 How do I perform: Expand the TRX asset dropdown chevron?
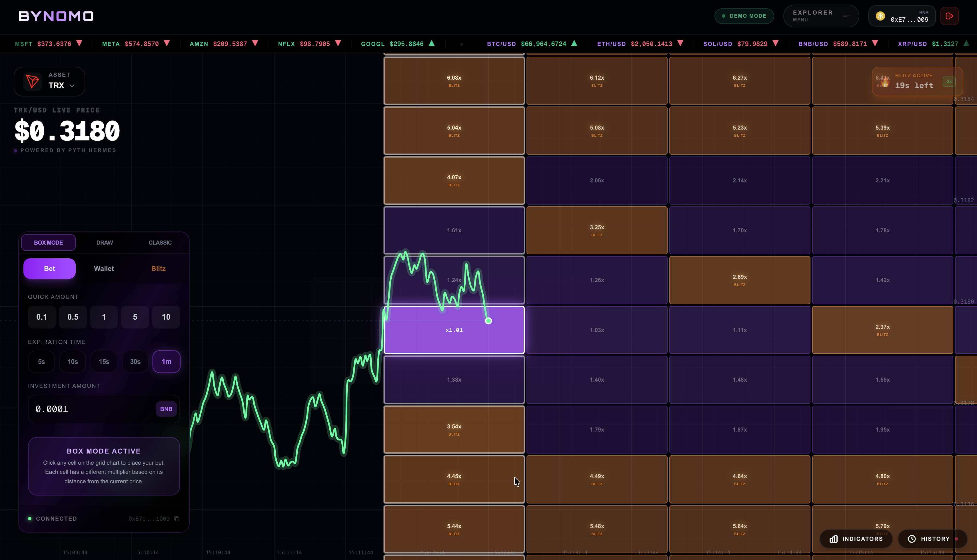pyautogui.click(x=72, y=86)
